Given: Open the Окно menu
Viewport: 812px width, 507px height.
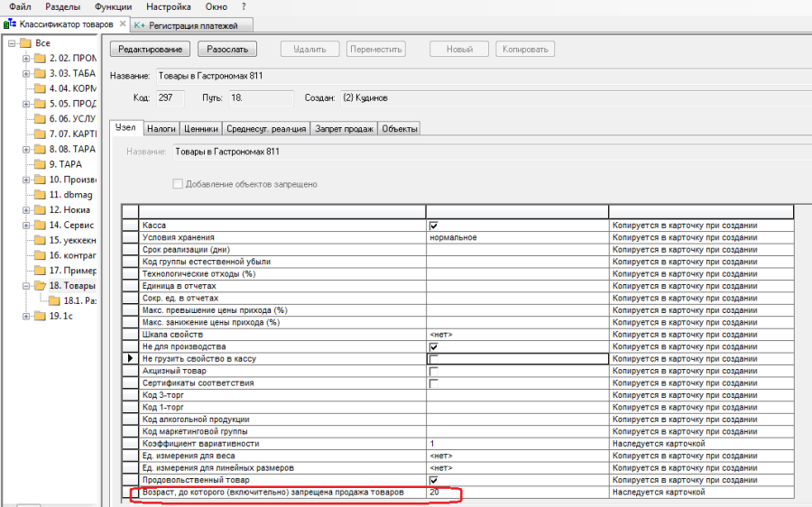Looking at the screenshot, I should (x=216, y=6).
